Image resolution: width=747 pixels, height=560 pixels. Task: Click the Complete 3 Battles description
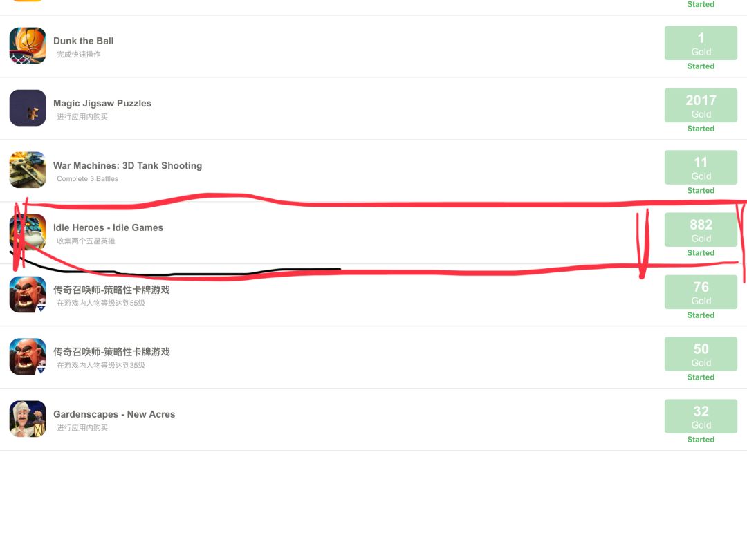click(88, 179)
